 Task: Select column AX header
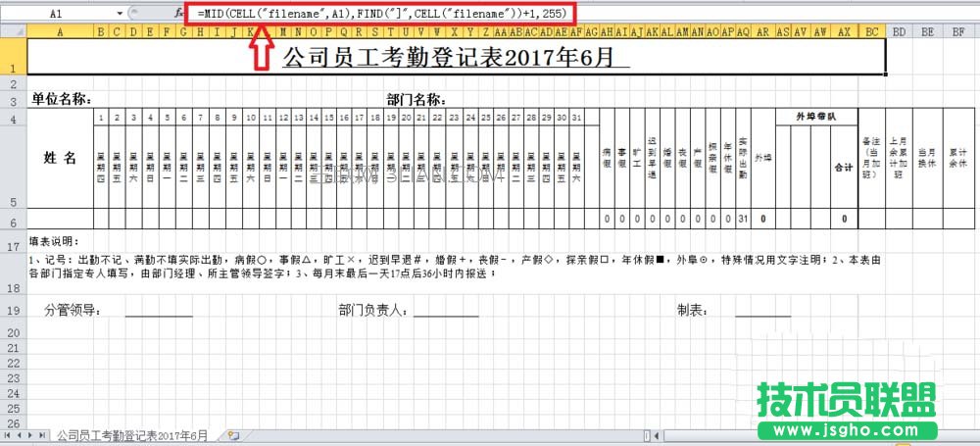[844, 31]
